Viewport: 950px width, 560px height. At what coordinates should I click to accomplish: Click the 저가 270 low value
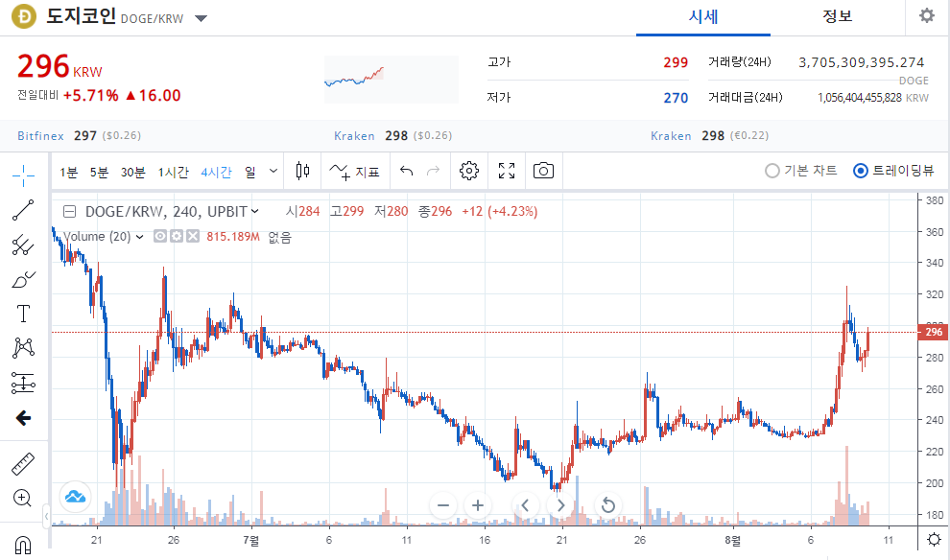(x=676, y=98)
